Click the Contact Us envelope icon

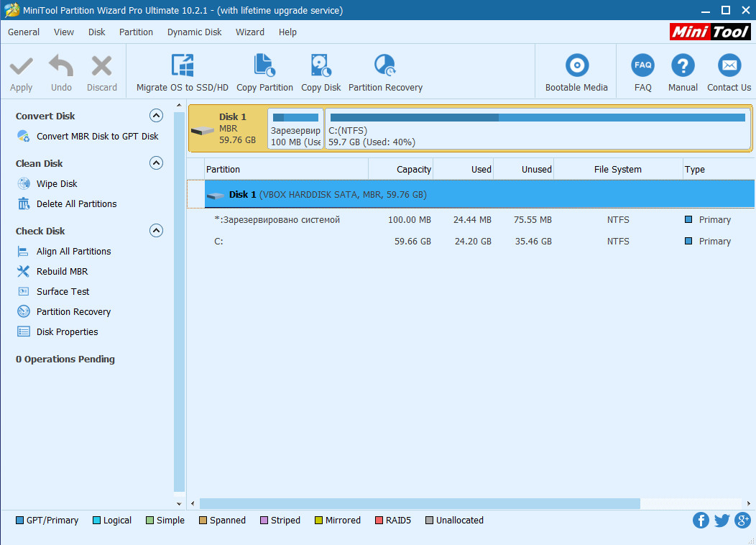(x=729, y=65)
